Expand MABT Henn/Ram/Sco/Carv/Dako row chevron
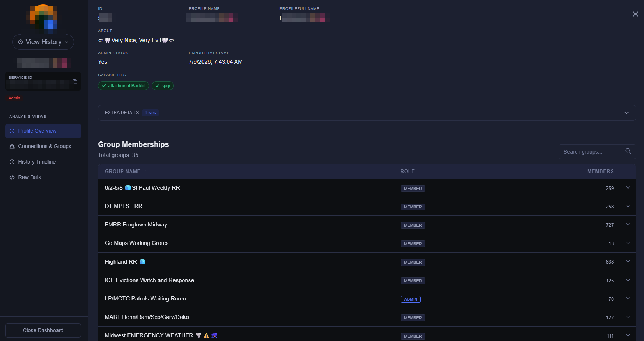This screenshot has height=341, width=644. tap(628, 317)
